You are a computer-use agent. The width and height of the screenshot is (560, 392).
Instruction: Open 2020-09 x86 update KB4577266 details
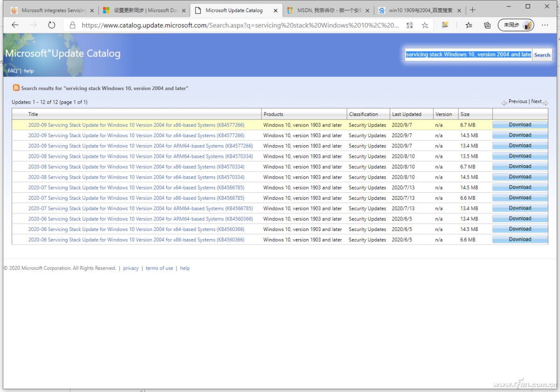click(x=136, y=125)
